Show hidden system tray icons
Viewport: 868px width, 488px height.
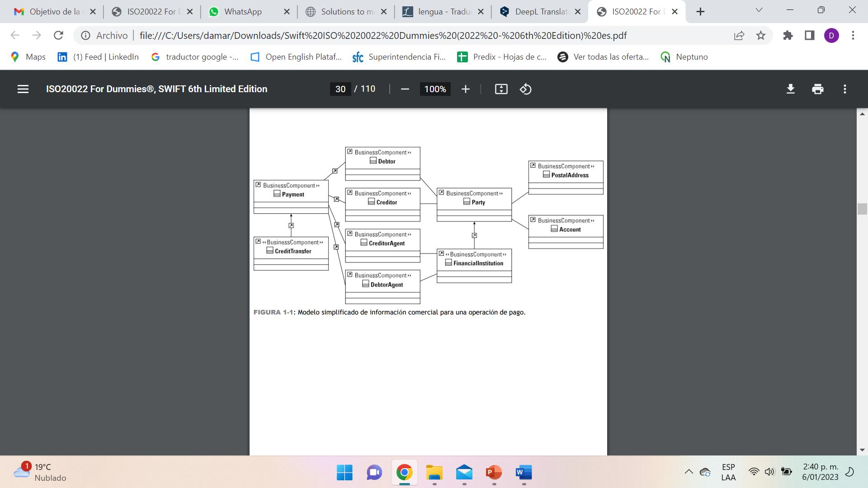coord(689,472)
